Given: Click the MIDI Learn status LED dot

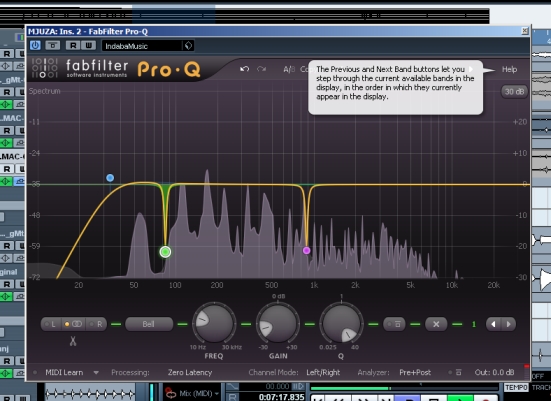Looking at the screenshot, I should pos(35,372).
